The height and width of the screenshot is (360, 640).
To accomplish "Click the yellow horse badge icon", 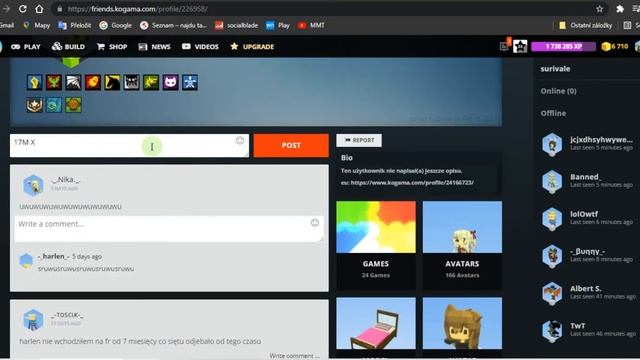I will 112,82.
